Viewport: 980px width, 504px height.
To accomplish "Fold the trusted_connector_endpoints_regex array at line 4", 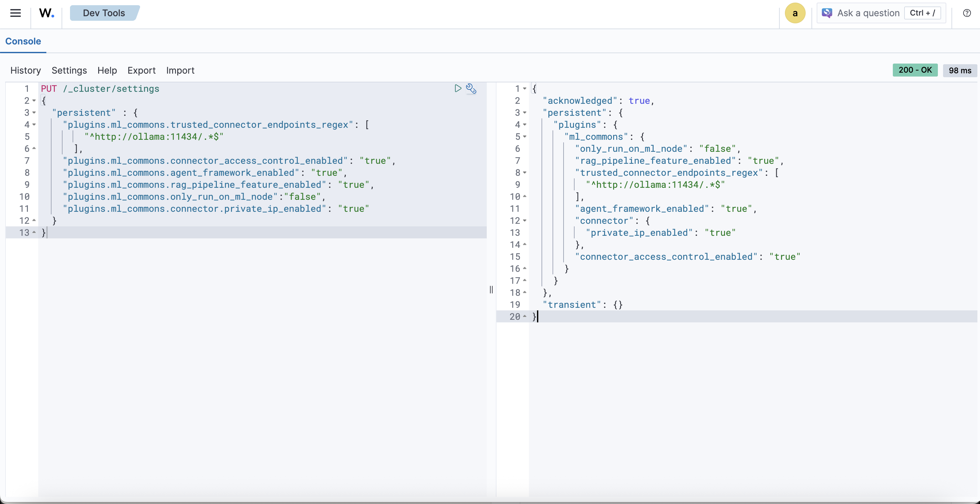I will [x=34, y=125].
